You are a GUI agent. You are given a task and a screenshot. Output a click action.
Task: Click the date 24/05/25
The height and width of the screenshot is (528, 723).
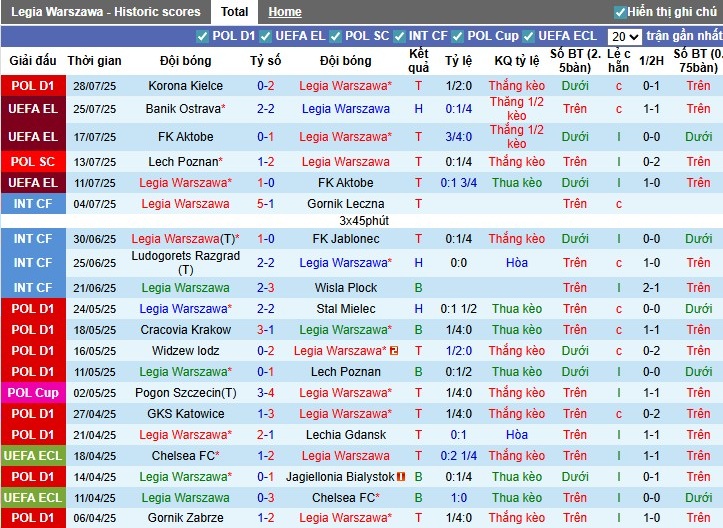tap(95, 309)
